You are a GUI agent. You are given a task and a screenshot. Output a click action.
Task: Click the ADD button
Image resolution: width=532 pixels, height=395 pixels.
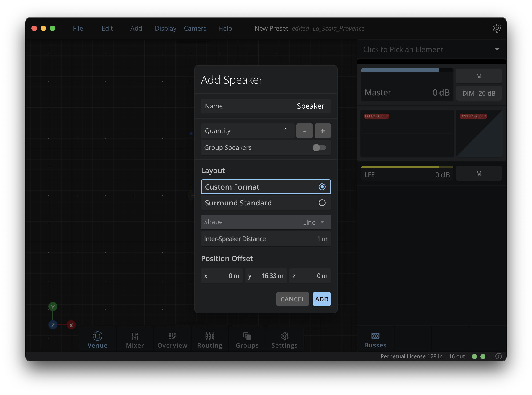coord(321,299)
